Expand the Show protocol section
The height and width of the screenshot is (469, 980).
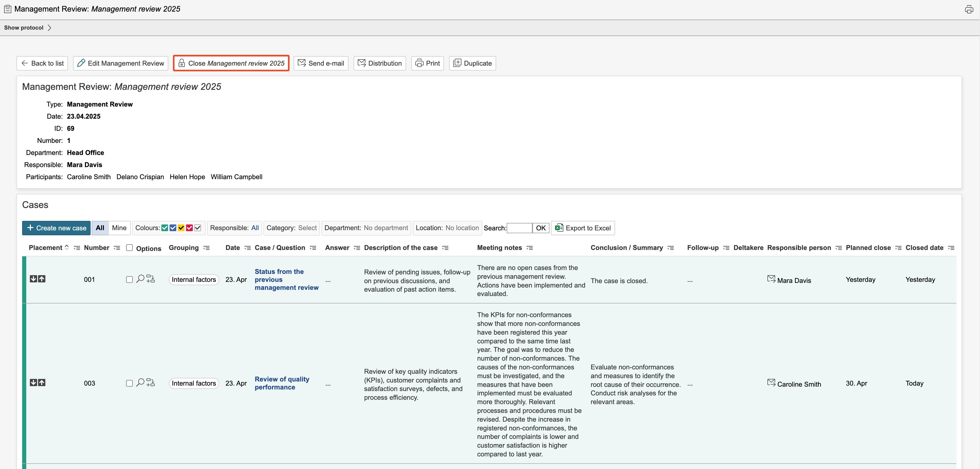tap(27, 28)
